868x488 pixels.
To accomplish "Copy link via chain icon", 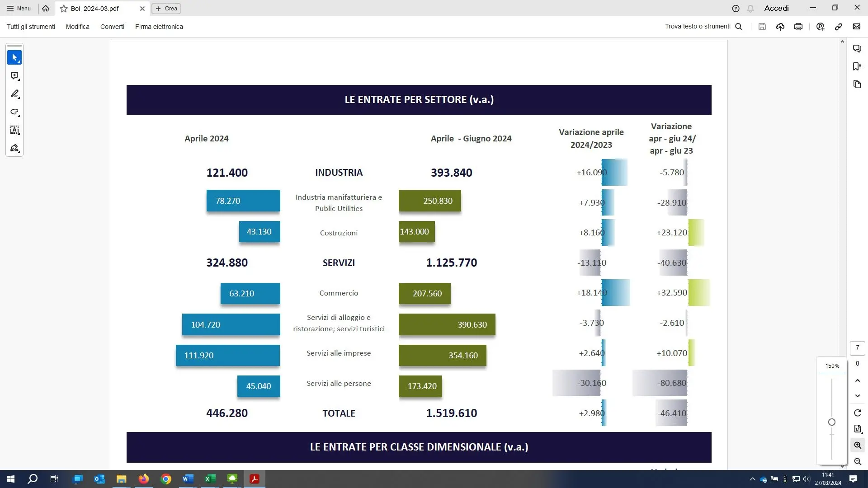I will (x=839, y=27).
